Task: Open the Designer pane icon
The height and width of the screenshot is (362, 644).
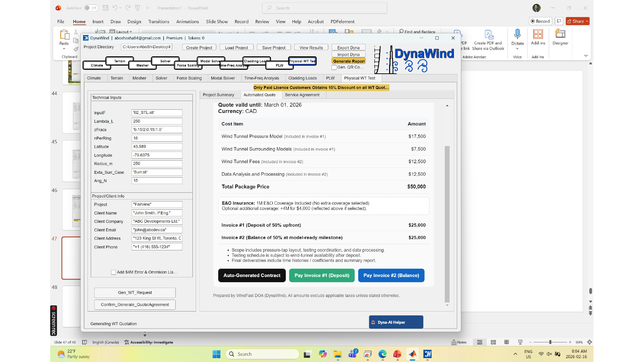Action: [x=560, y=34]
